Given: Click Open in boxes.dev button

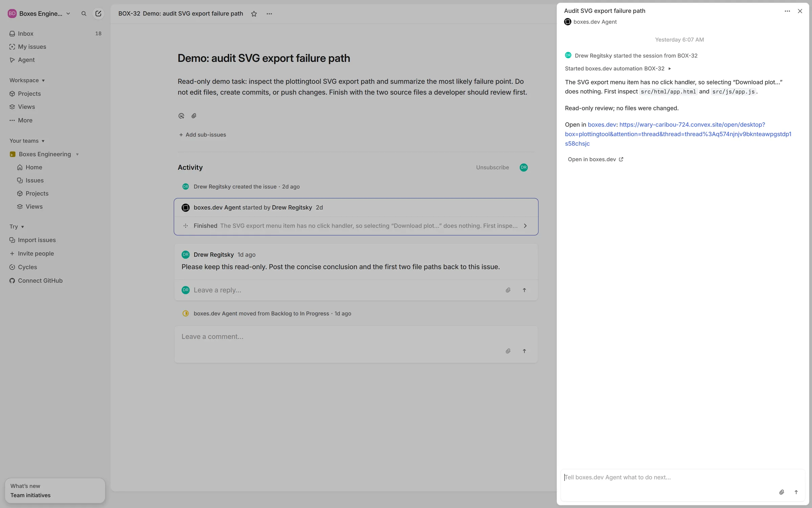Looking at the screenshot, I should tap(595, 159).
